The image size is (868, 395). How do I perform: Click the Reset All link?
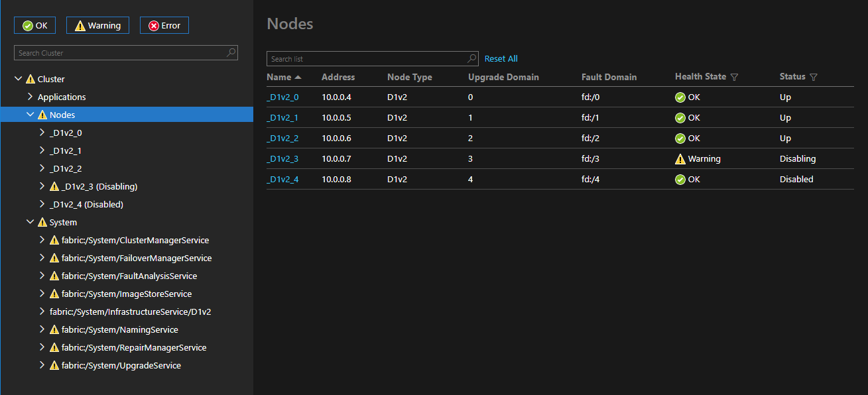click(x=501, y=59)
